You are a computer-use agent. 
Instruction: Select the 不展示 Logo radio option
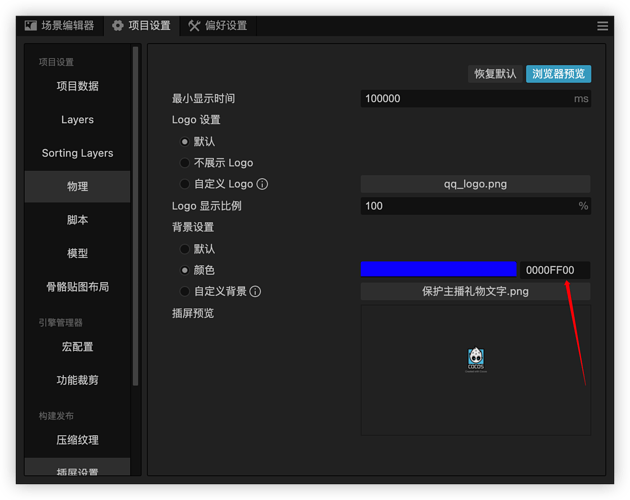pyautogui.click(x=184, y=163)
